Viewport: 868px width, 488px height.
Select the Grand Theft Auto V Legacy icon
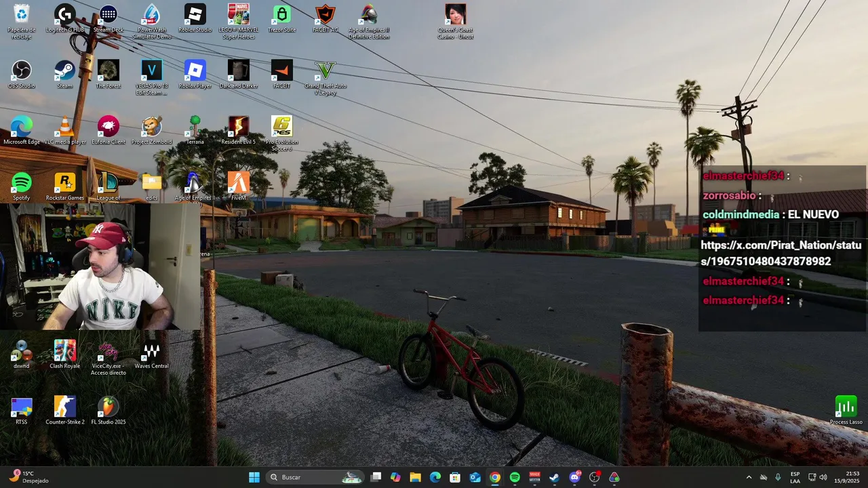click(325, 77)
